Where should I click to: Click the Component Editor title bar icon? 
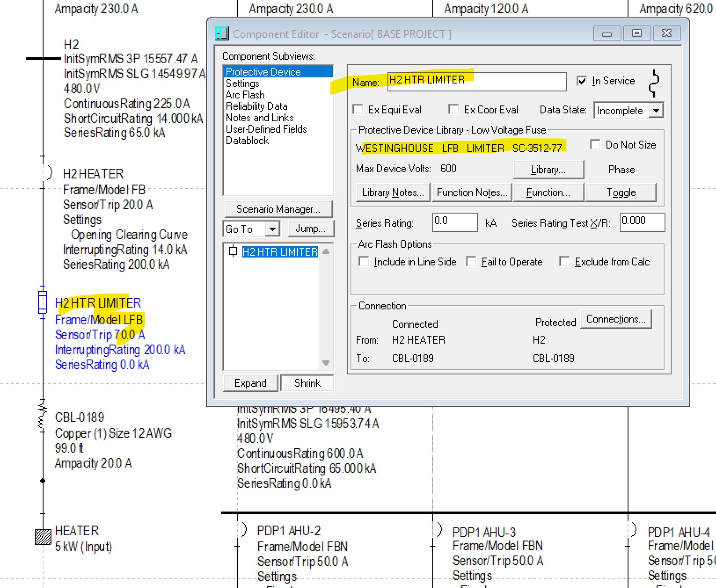coord(222,33)
